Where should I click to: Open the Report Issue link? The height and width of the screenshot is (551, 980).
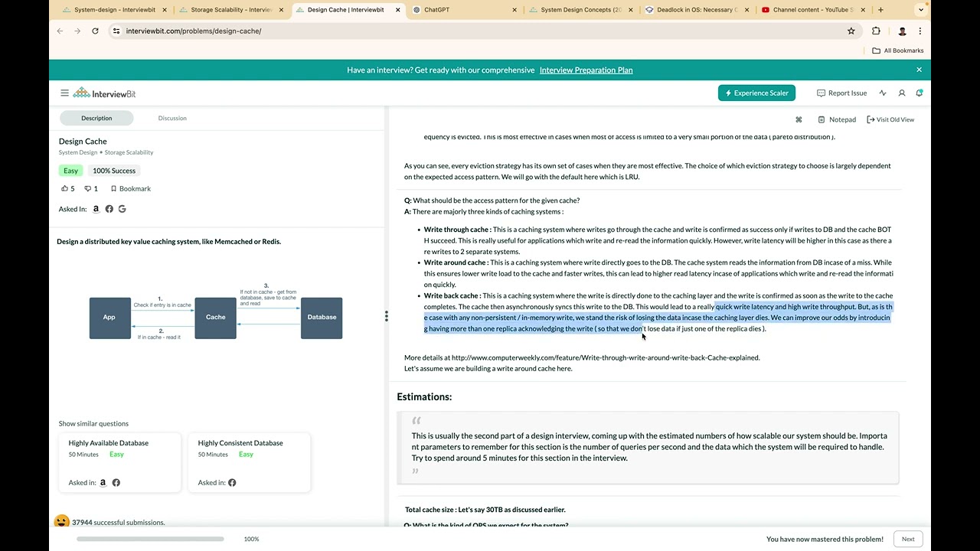coord(842,93)
